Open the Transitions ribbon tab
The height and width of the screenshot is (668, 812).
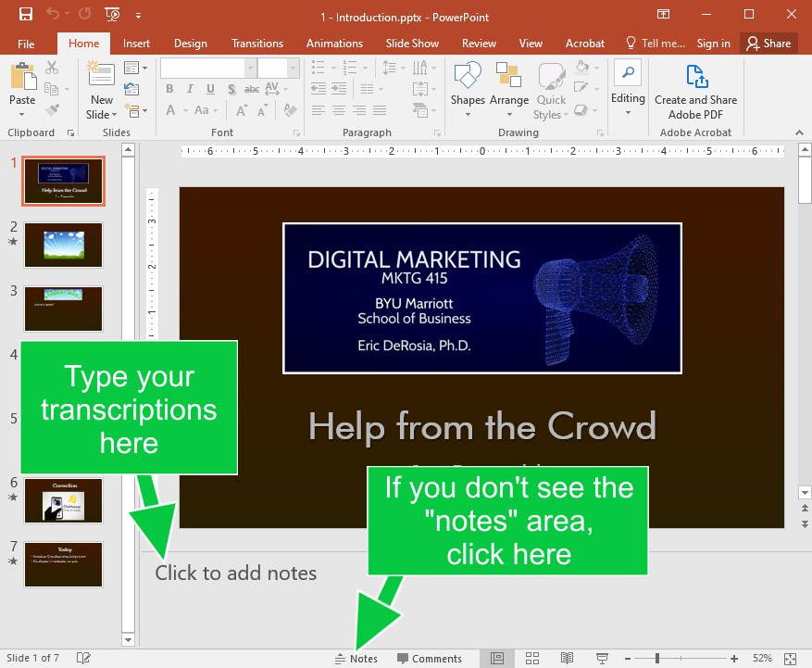point(257,43)
